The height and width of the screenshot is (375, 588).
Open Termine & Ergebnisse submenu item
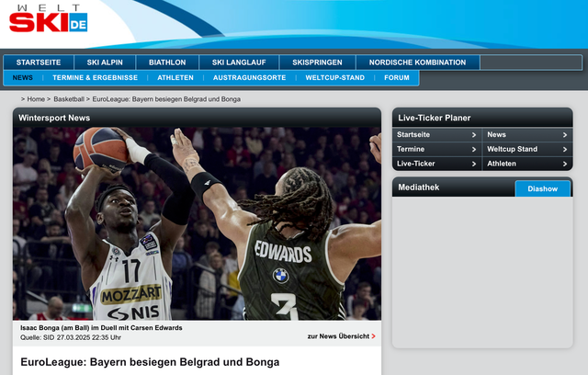pyautogui.click(x=96, y=78)
